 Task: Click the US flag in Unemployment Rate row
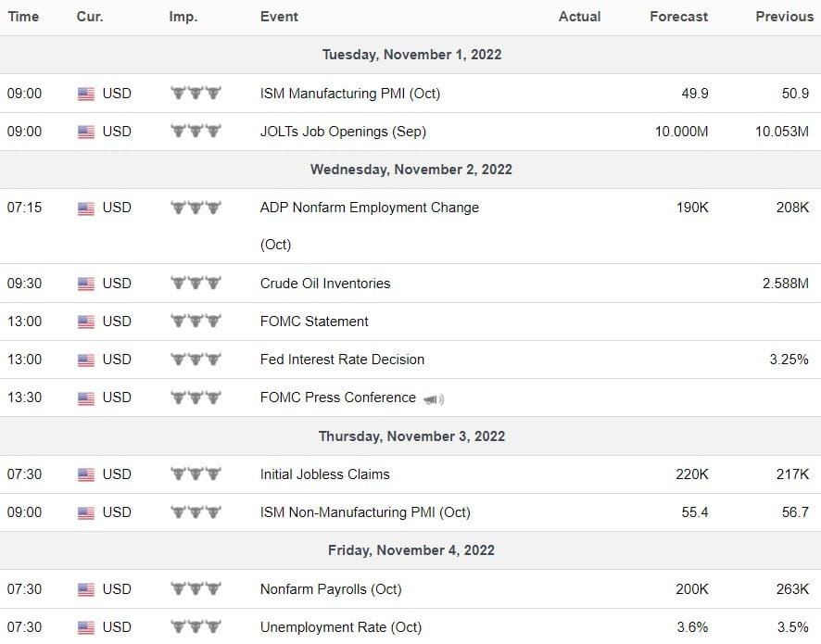pos(86,627)
